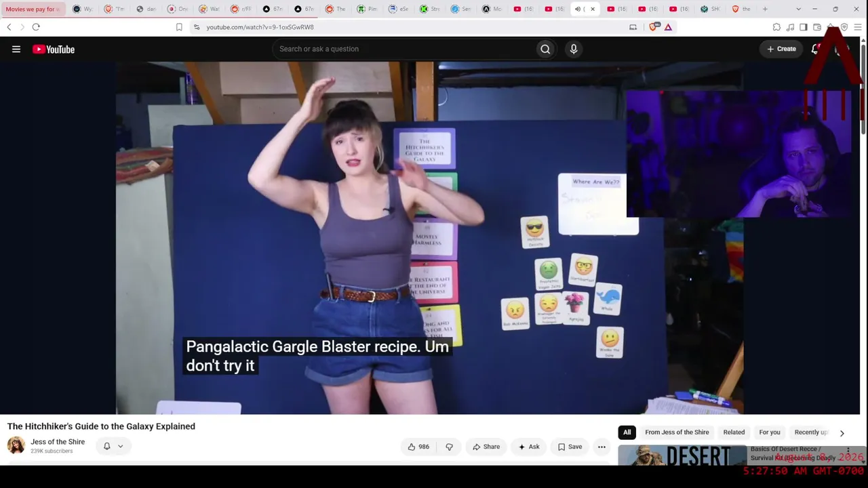Viewport: 868px width, 488px height.
Task: Share the Hitchhiker's Guide video
Action: pos(486,447)
